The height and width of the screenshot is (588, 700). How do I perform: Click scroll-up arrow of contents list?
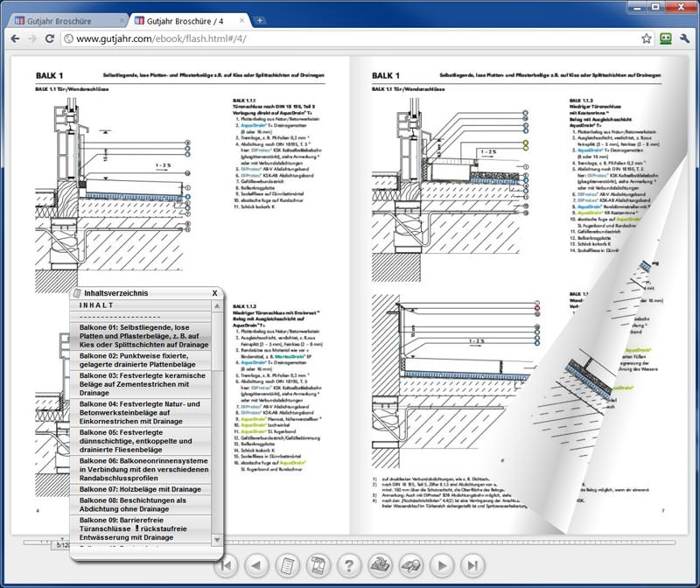(217, 306)
